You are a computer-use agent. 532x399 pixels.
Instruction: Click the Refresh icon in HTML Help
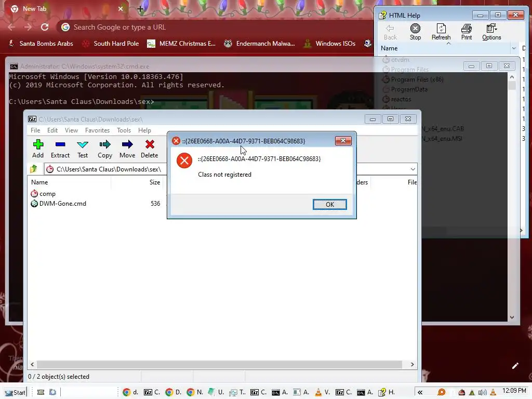pos(441,28)
